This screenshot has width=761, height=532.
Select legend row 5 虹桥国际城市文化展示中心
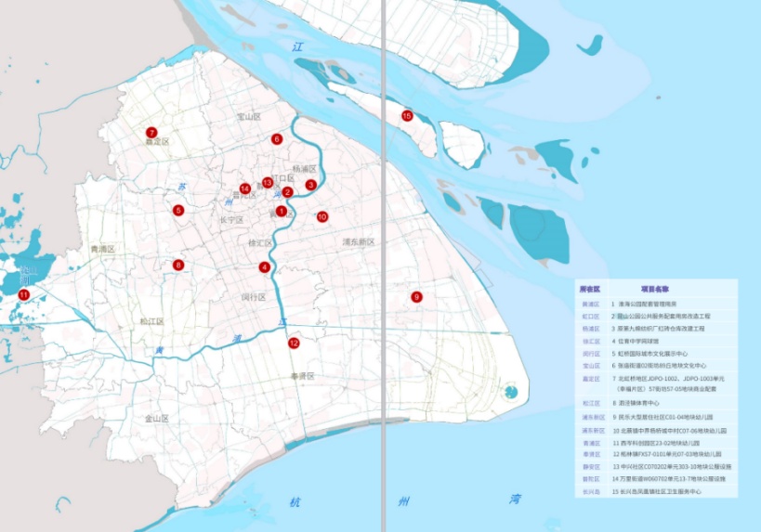tap(649, 354)
